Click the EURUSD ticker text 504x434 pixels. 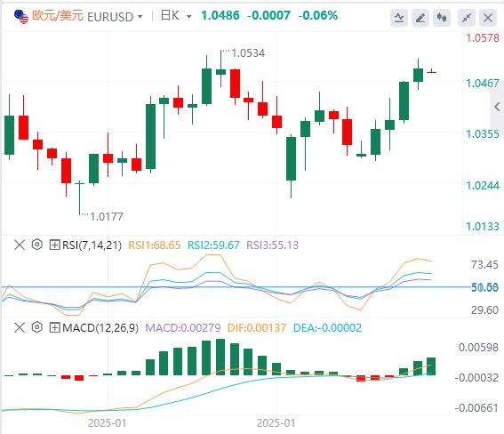coord(110,17)
